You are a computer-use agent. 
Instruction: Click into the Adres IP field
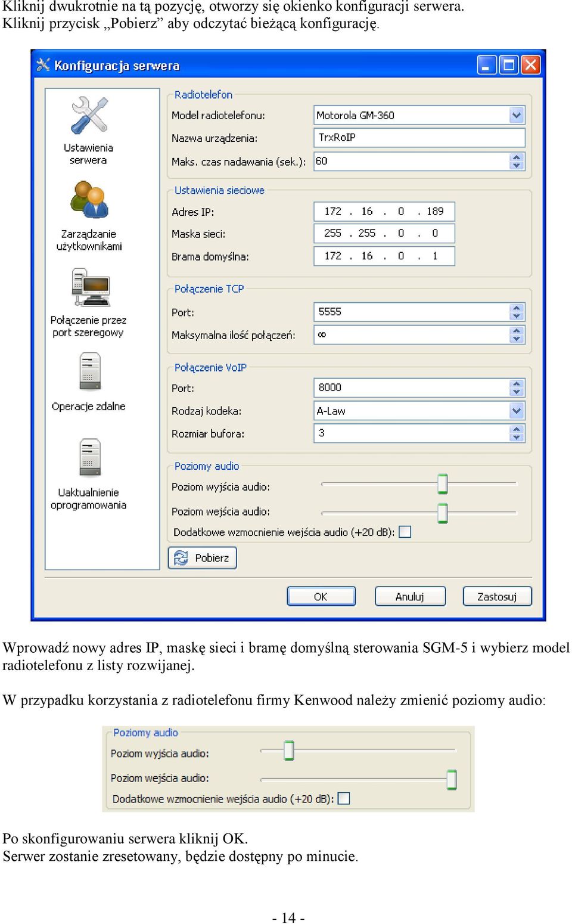point(384,212)
